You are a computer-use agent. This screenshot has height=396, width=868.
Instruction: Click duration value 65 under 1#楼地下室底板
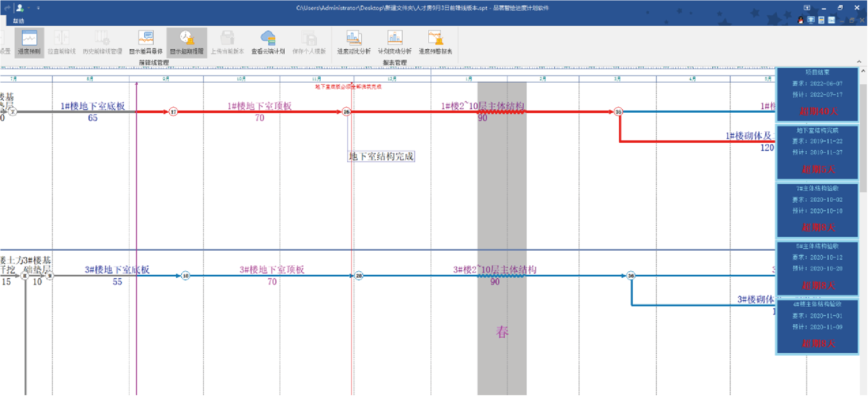tap(92, 118)
